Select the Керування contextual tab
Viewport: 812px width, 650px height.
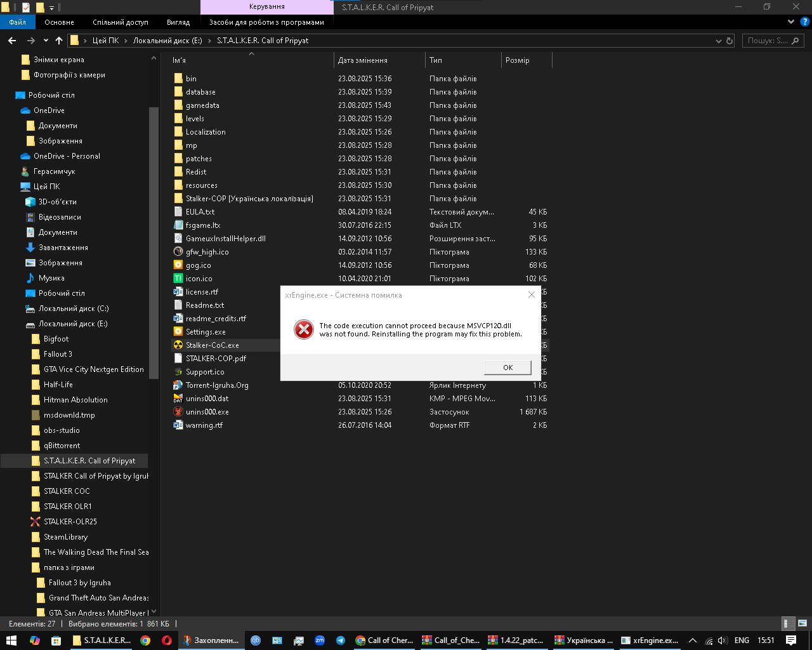266,7
